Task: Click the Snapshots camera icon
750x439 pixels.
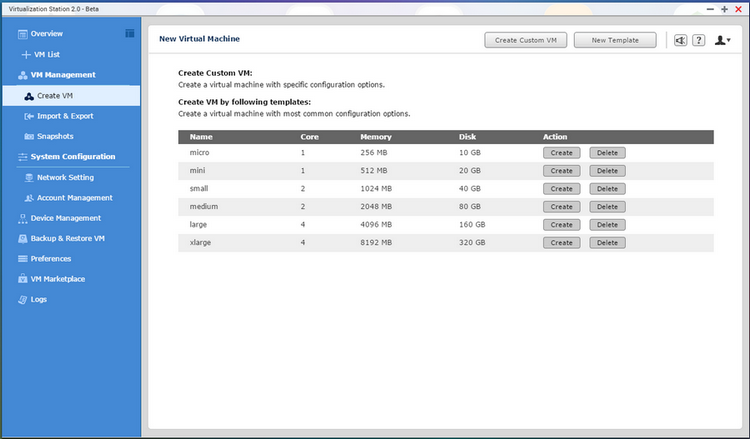Action: click(x=28, y=136)
